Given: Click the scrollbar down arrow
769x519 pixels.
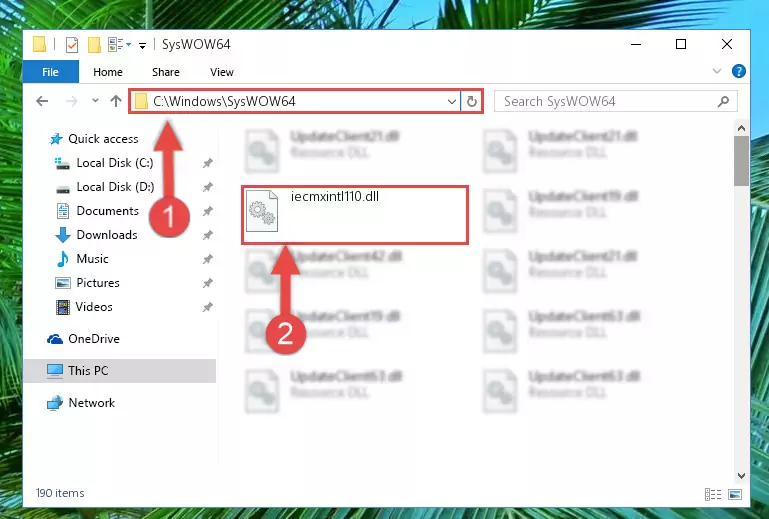Looking at the screenshot, I should 741,475.
